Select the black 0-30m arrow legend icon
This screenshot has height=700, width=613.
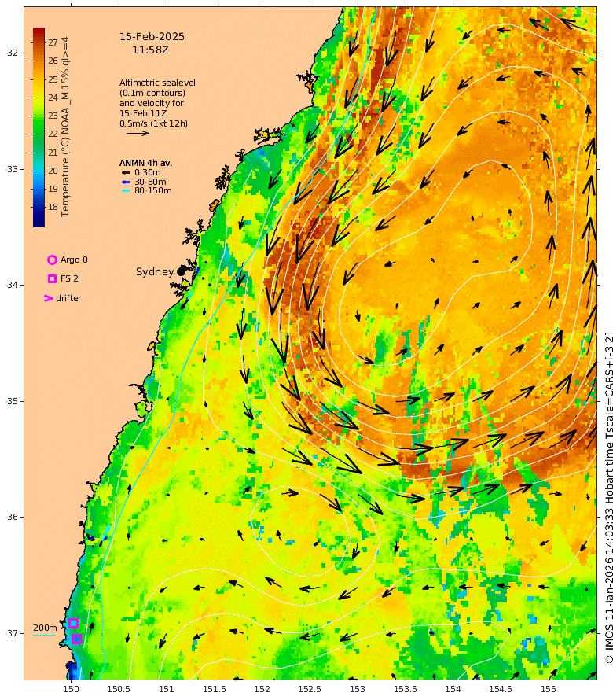(x=127, y=173)
